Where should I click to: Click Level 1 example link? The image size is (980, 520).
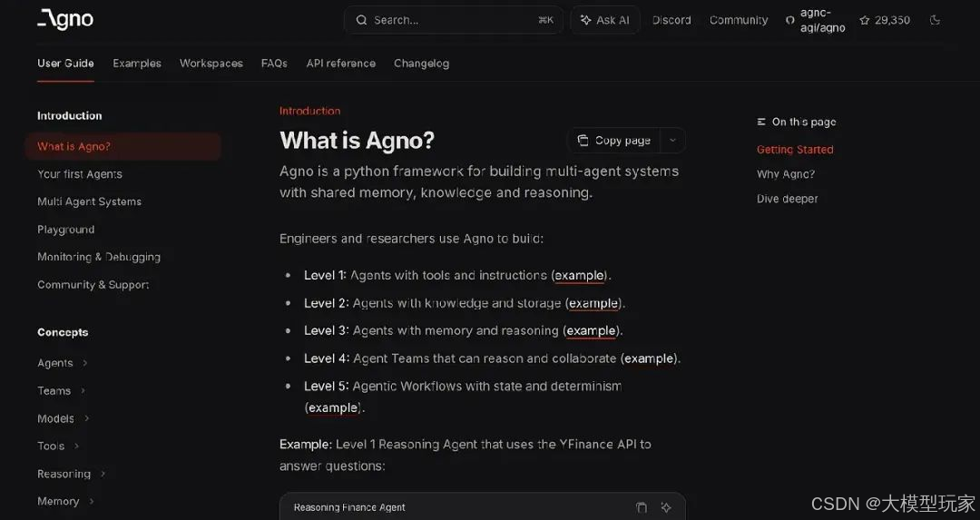click(579, 276)
